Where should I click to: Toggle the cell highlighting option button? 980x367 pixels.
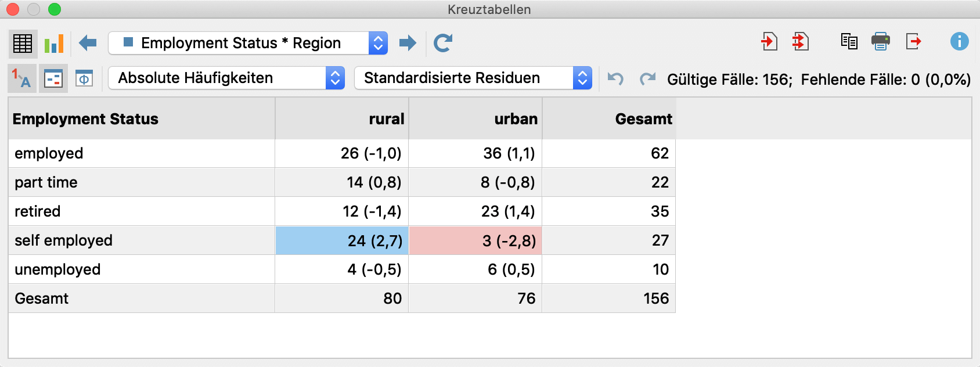pyautogui.click(x=53, y=78)
